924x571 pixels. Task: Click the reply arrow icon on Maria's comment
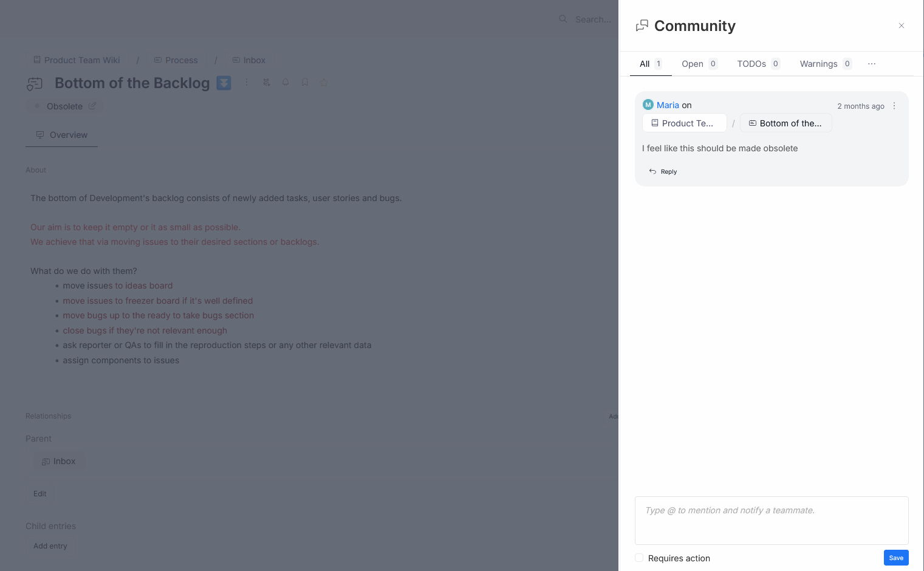coord(652,171)
